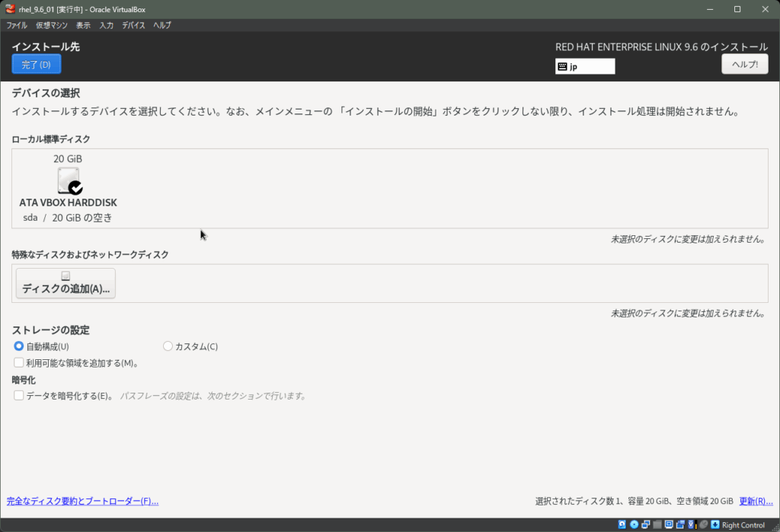Click the 選択されたディスク数 1 summary text
This screenshot has width=780, height=532.
(x=635, y=501)
